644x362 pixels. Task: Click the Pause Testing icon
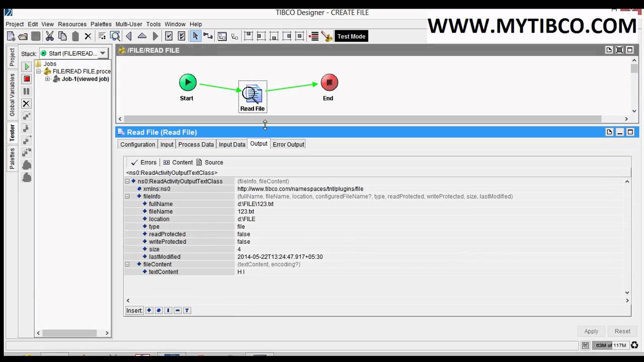pyautogui.click(x=27, y=92)
